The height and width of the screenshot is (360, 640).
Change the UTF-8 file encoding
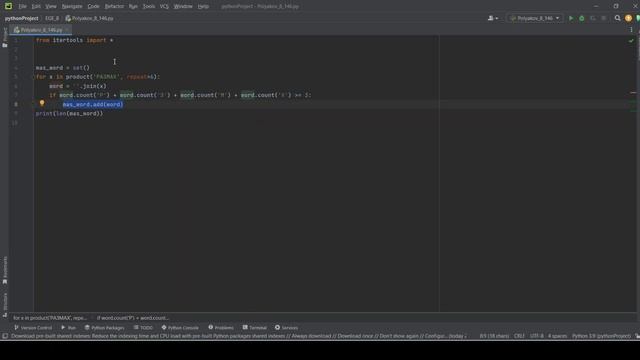pyautogui.click(x=536, y=336)
